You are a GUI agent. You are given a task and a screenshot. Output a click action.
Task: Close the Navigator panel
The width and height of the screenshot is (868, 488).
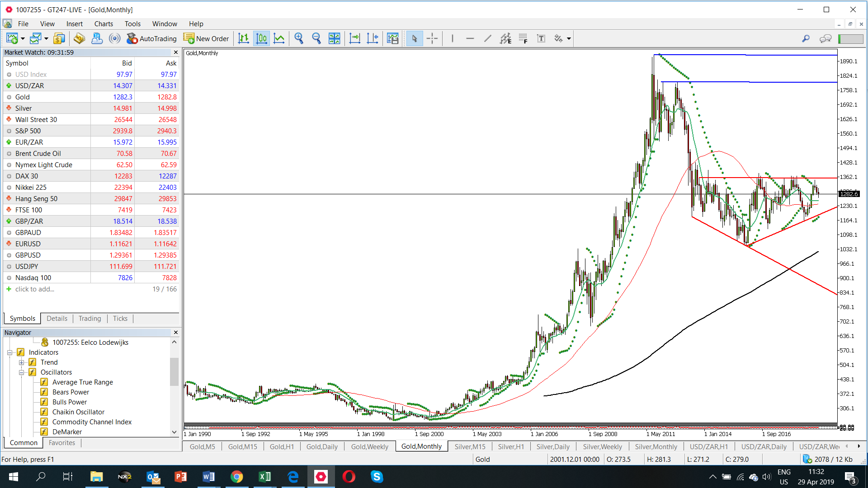(x=176, y=333)
